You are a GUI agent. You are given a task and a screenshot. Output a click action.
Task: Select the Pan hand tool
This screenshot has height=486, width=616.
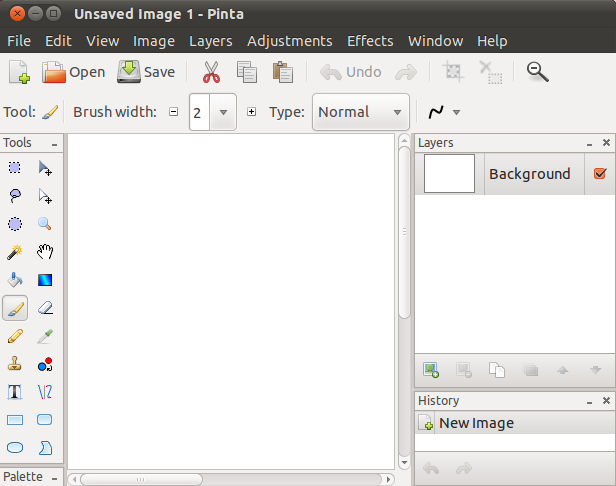[45, 252]
